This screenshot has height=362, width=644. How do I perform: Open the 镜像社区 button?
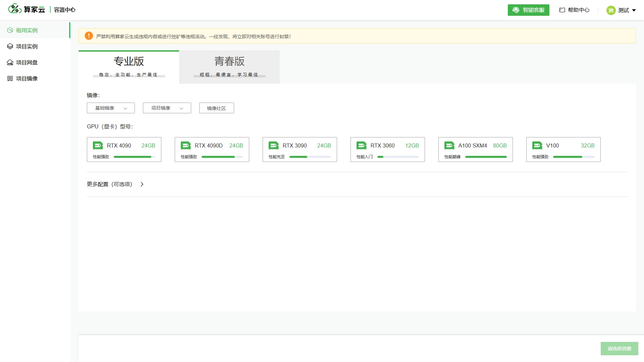tap(216, 108)
